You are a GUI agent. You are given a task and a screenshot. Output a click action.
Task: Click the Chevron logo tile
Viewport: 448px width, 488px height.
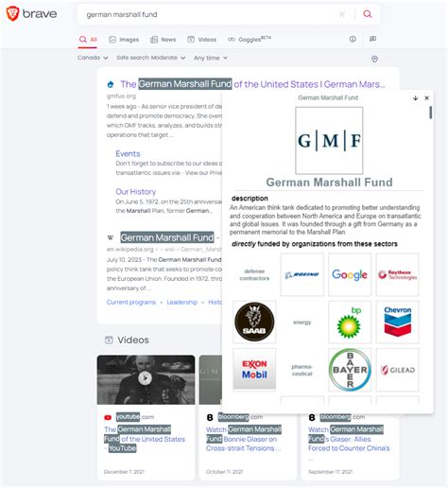[397, 322]
